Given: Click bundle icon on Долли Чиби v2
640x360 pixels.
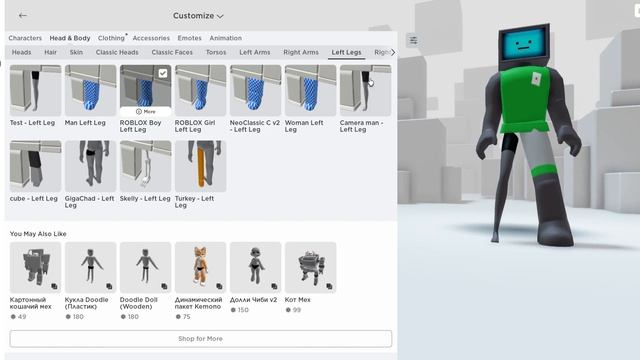Looking at the screenshot, I should (274, 287).
